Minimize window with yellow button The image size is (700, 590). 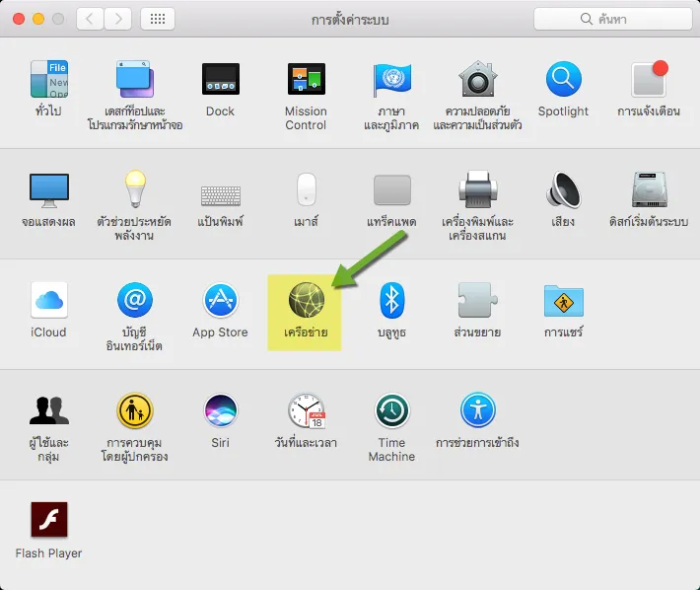pos(38,19)
